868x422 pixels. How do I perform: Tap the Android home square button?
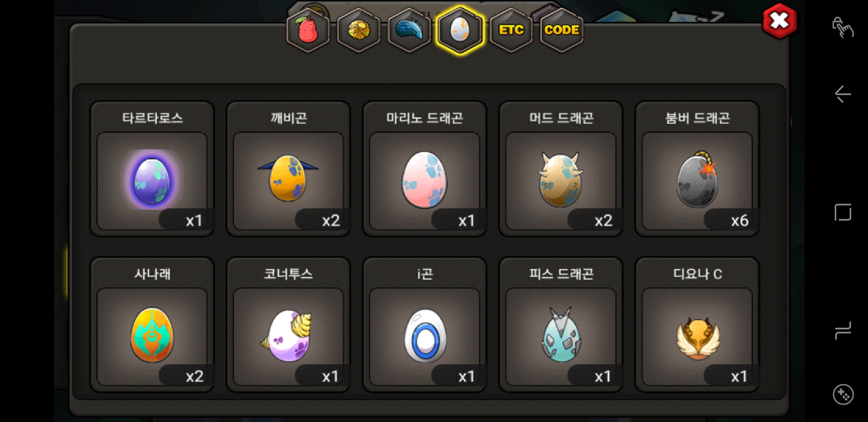[x=843, y=212]
